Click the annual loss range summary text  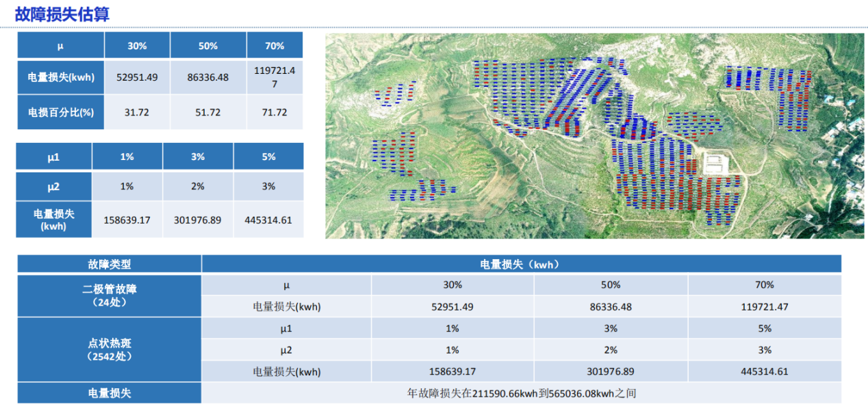[x=522, y=393]
